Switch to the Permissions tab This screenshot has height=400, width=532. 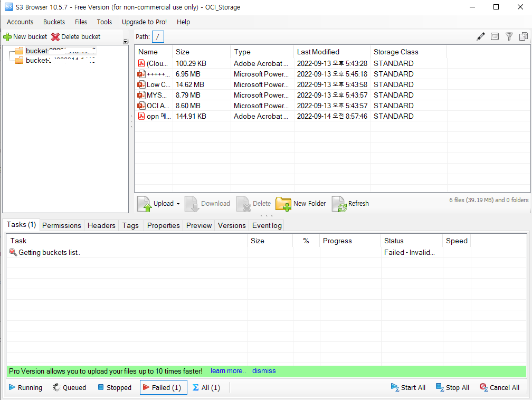[x=61, y=226]
